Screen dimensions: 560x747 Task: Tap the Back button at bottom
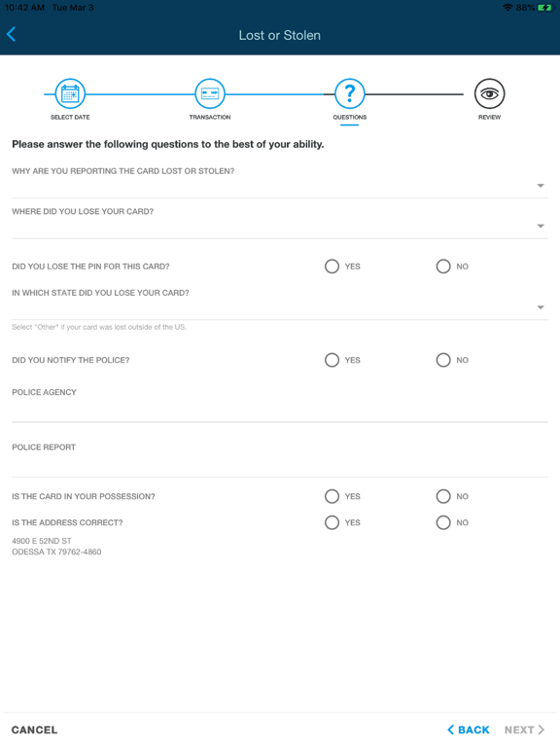coord(469,729)
